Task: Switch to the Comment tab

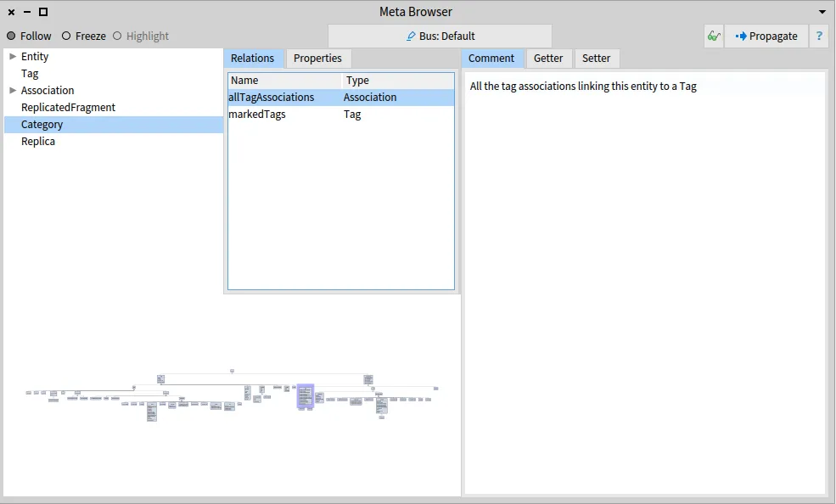Action: pos(491,58)
